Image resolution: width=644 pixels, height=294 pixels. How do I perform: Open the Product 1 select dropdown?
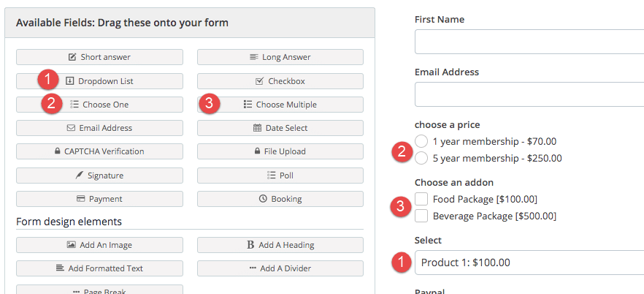click(529, 263)
